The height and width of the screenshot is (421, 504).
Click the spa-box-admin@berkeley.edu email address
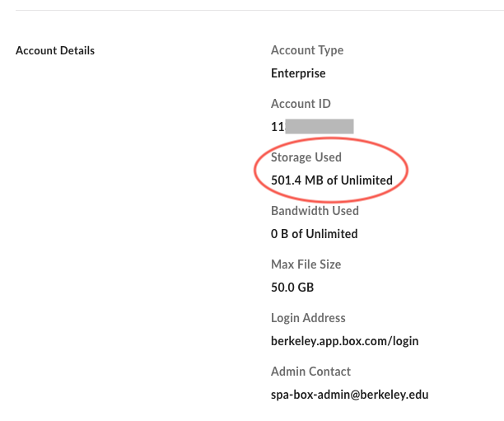click(349, 395)
